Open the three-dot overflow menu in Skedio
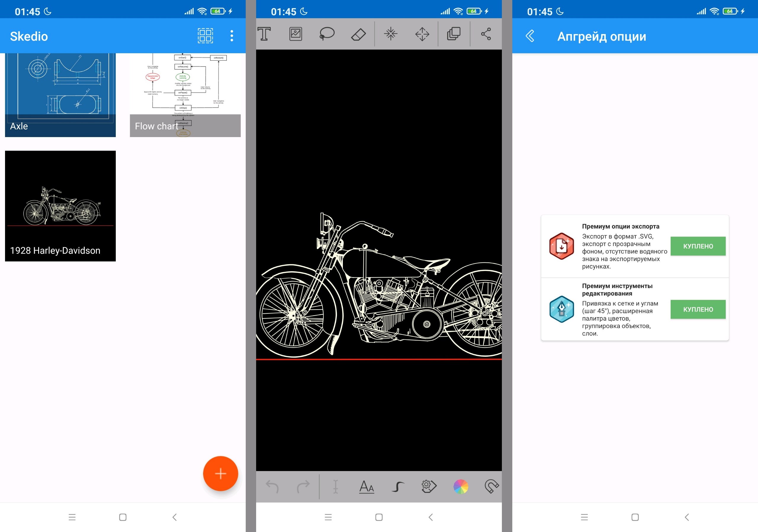This screenshot has width=758, height=532. (232, 36)
